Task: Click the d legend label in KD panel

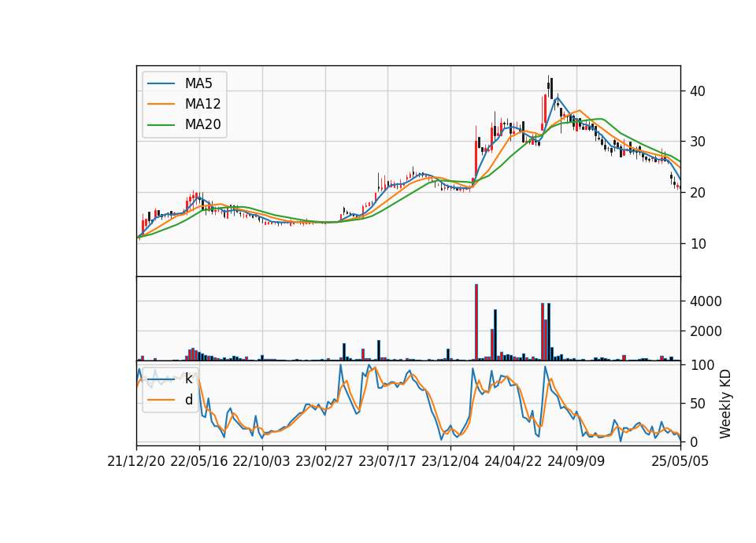Action: (188, 400)
